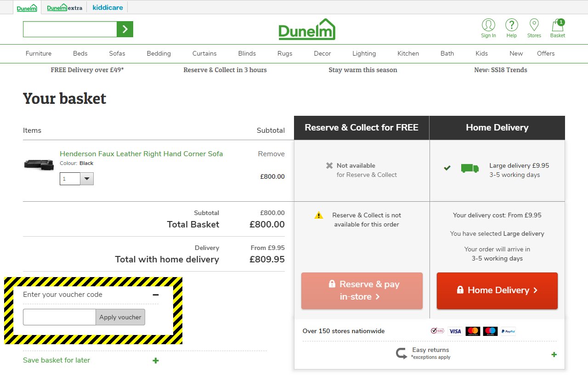Click the Dunelm logo in the header
Viewport: 588px width, 386px height.
coord(307,29)
